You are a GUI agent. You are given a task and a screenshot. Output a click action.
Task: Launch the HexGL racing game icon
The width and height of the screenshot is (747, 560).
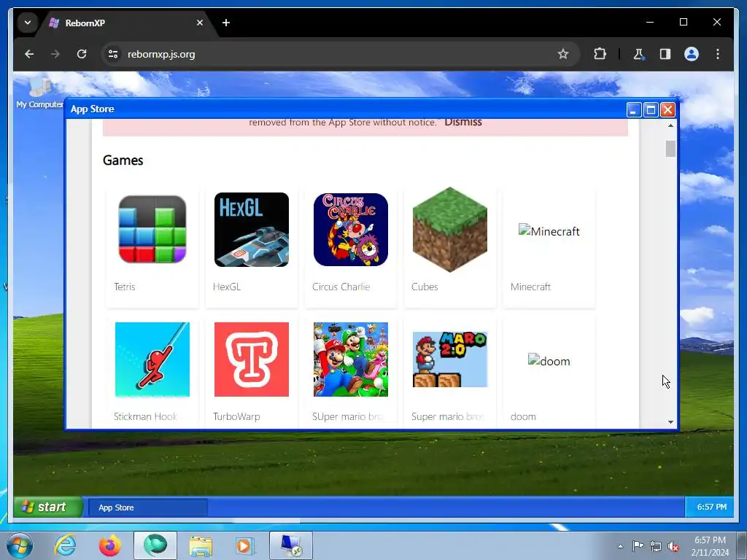[x=252, y=230]
